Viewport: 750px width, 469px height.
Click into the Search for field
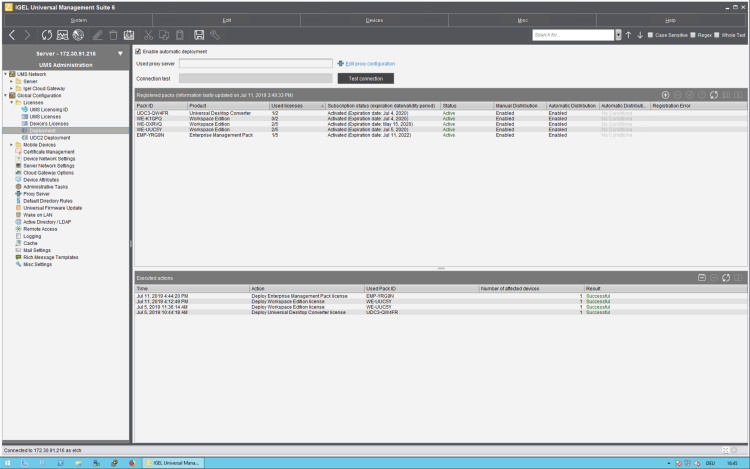tap(572, 35)
